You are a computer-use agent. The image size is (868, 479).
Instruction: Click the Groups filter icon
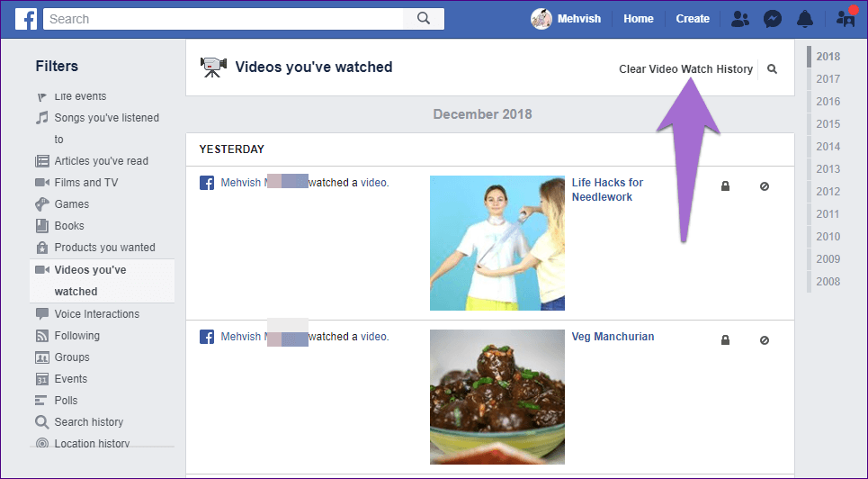tap(42, 357)
